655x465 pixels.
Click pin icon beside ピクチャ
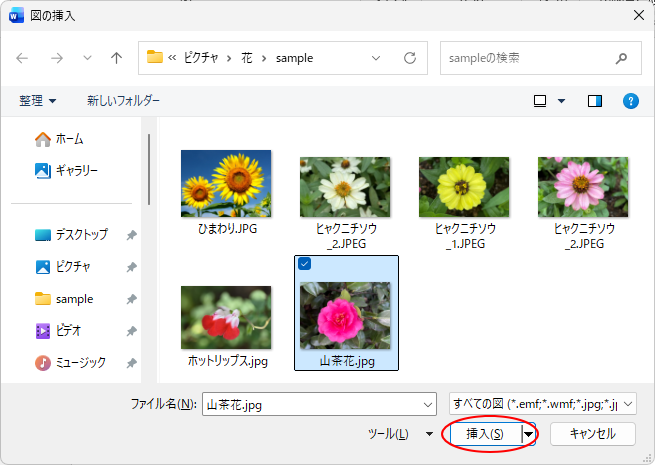132,267
